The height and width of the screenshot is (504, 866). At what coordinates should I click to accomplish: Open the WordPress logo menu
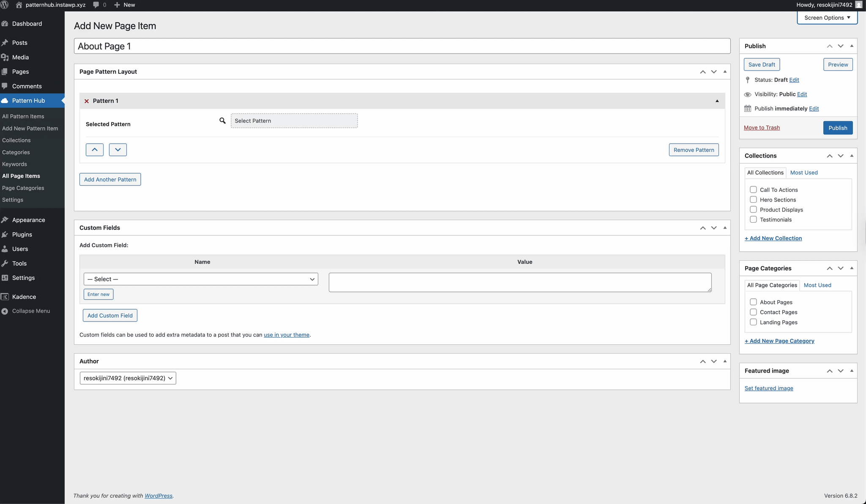[x=5, y=5]
